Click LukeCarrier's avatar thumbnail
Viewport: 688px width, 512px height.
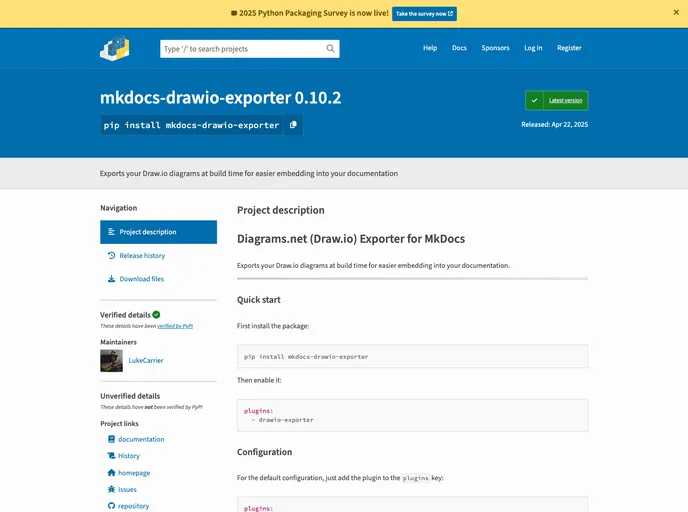pos(111,361)
